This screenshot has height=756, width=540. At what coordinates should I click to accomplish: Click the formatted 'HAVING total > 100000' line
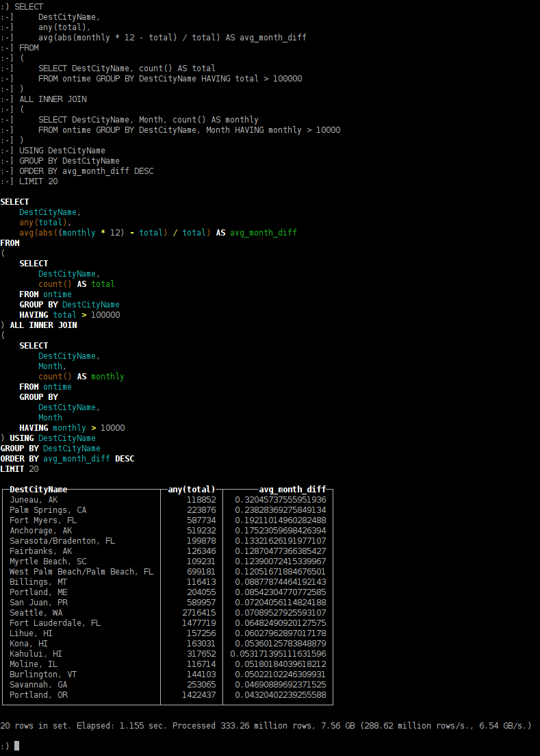(69, 315)
